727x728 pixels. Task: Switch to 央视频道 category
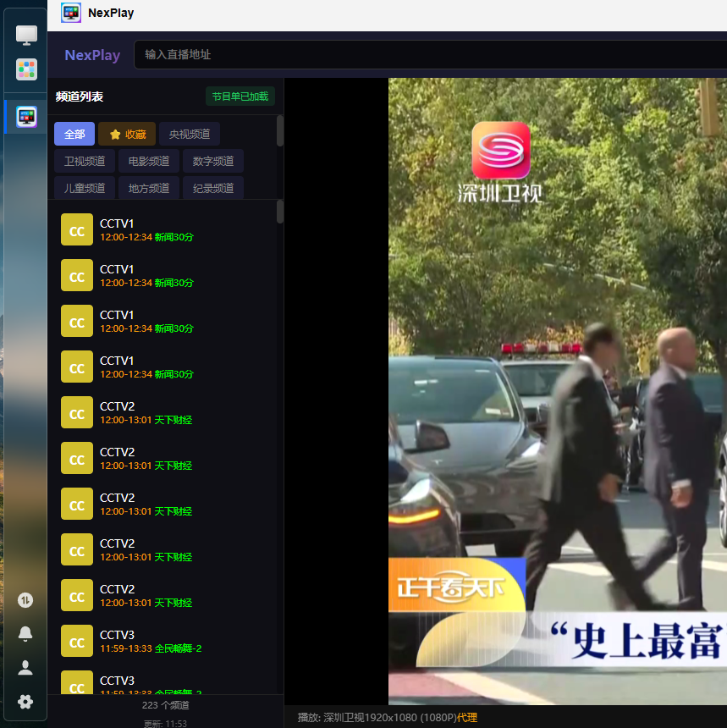pyautogui.click(x=190, y=135)
